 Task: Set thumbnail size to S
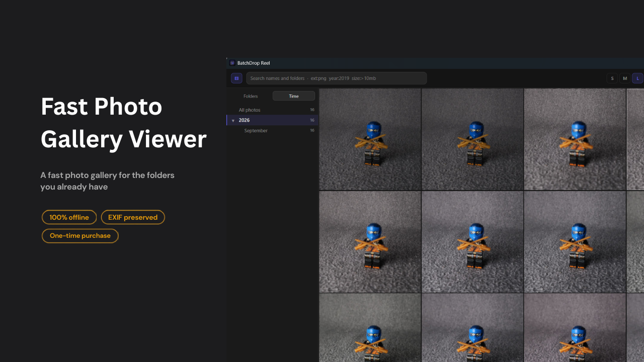(612, 78)
